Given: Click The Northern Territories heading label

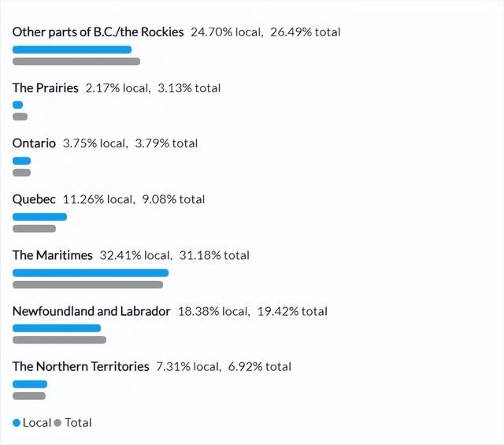Looking at the screenshot, I should coord(80,366).
